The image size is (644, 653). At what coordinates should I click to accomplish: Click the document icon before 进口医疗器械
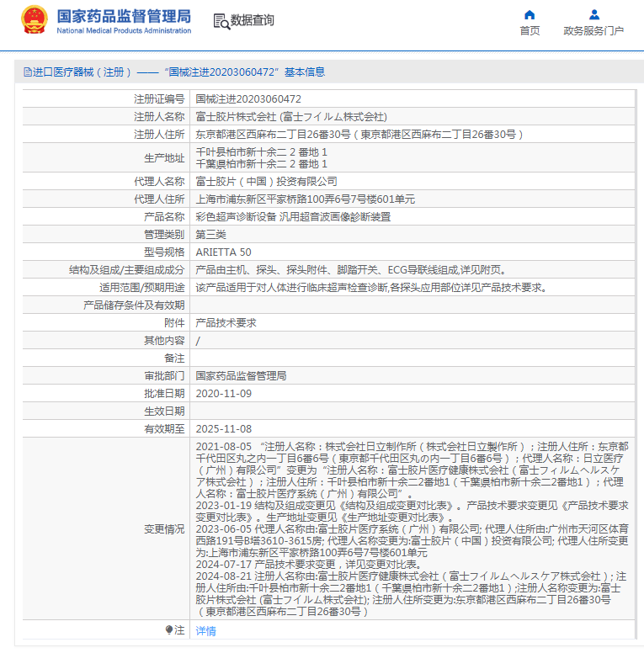pyautogui.click(x=28, y=72)
